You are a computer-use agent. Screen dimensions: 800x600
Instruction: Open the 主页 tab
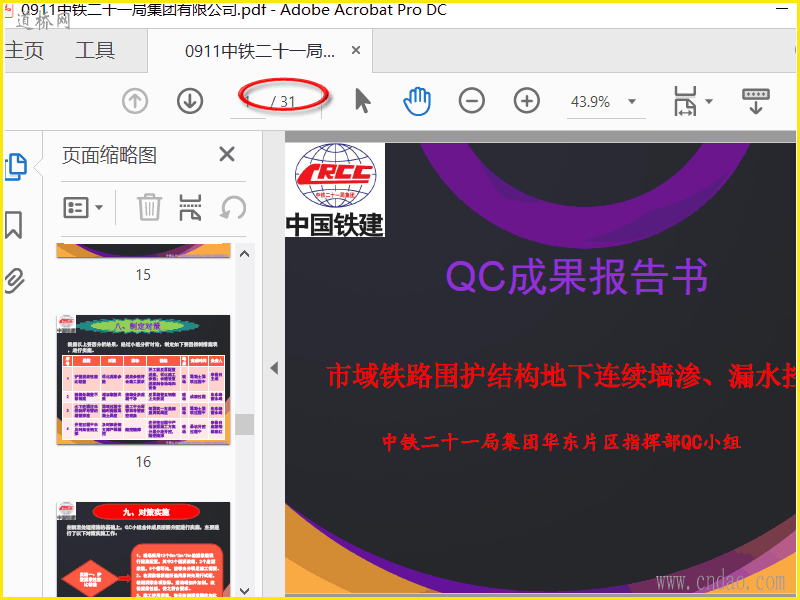(24, 51)
